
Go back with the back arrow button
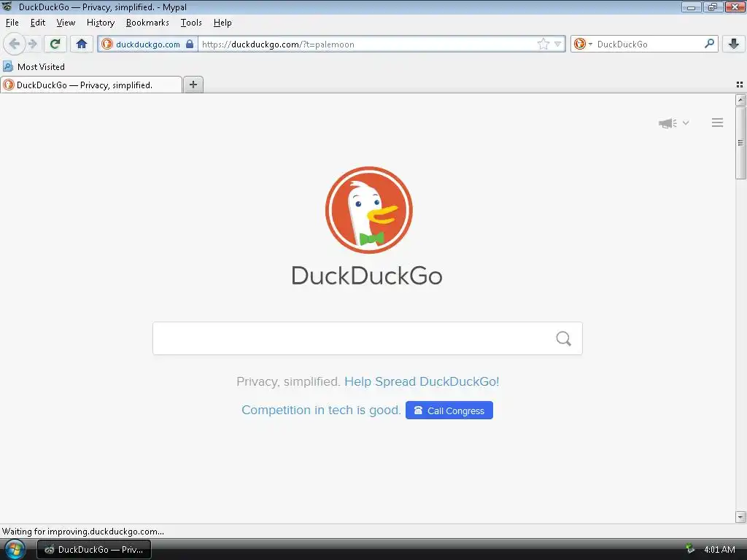coord(15,44)
